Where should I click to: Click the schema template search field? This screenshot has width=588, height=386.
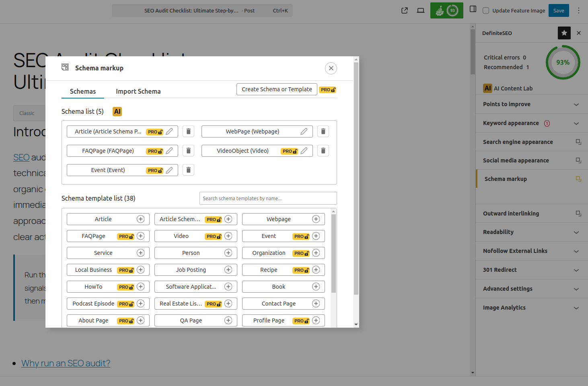[268, 198]
